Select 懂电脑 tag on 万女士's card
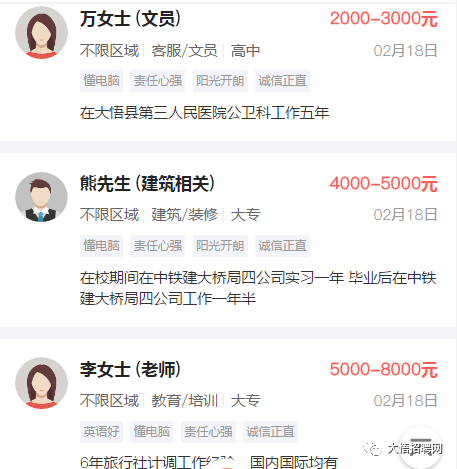Viewport: 457px width, 469px height. click(101, 81)
